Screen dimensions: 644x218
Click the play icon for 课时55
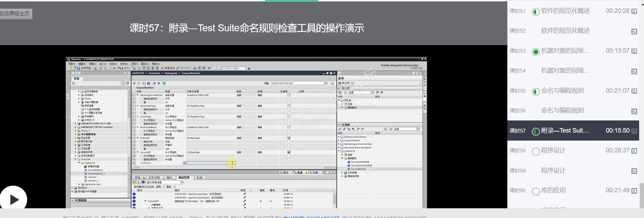634,91
